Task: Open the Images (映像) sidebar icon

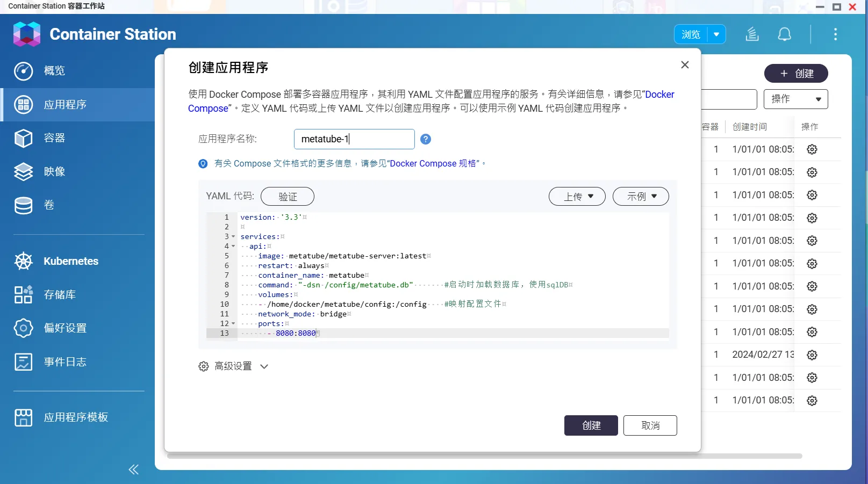Action: [x=23, y=171]
